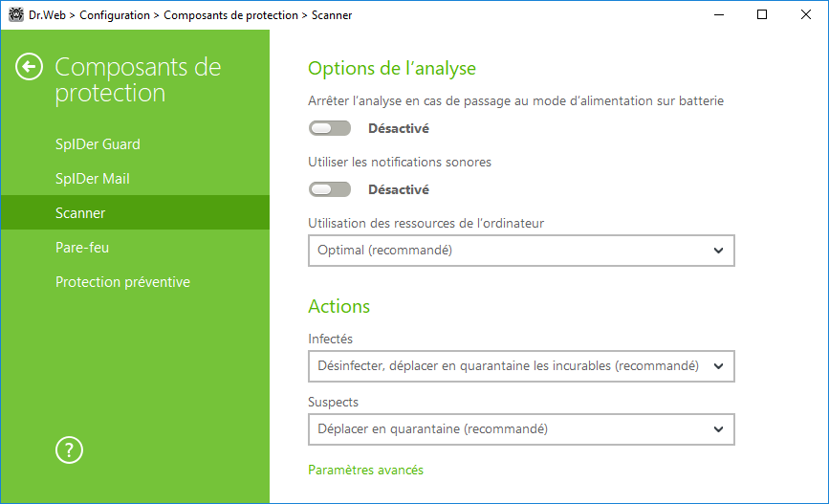This screenshot has width=829, height=504.
Task: Open Paramètres avancés link
Action: coord(366,471)
